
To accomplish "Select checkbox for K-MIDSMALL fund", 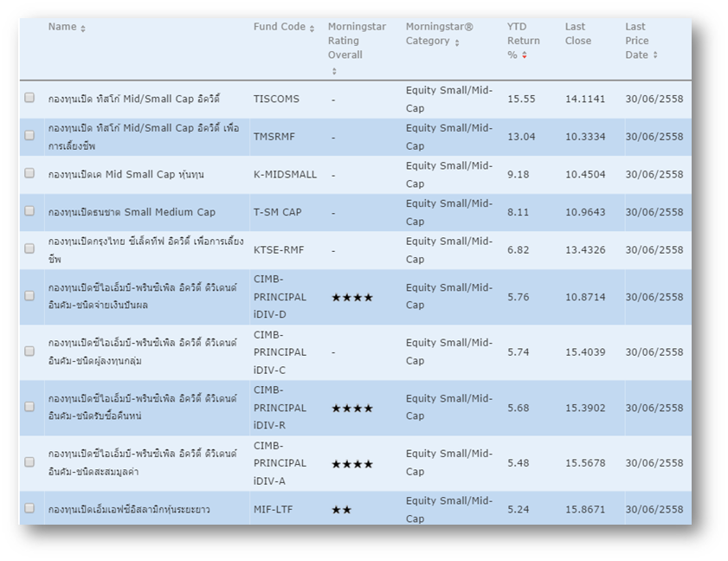I will coord(29,173).
